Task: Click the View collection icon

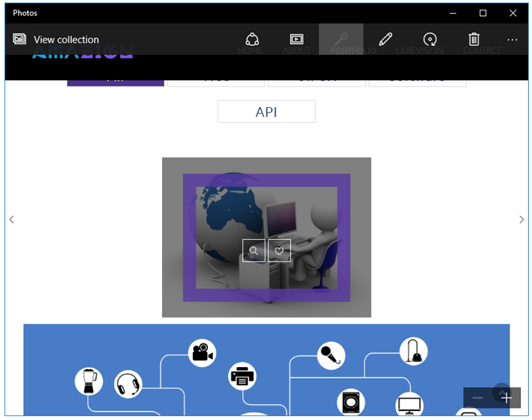Action: [x=19, y=39]
